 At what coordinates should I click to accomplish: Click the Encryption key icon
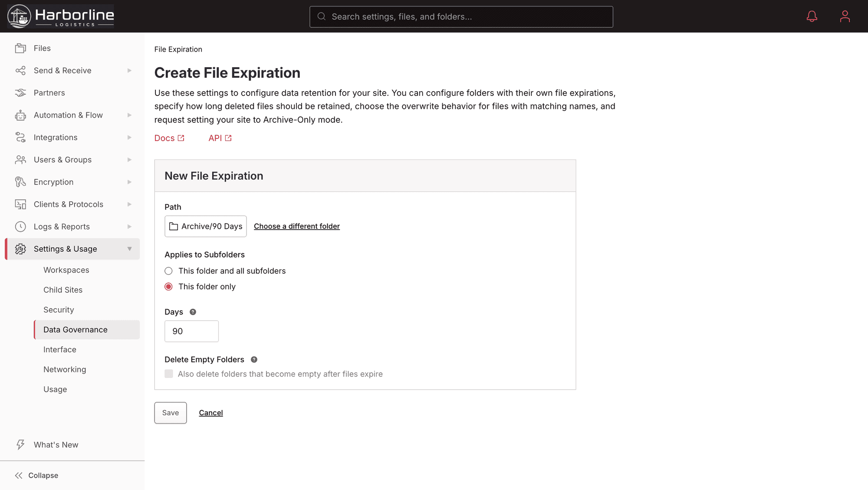click(x=20, y=182)
